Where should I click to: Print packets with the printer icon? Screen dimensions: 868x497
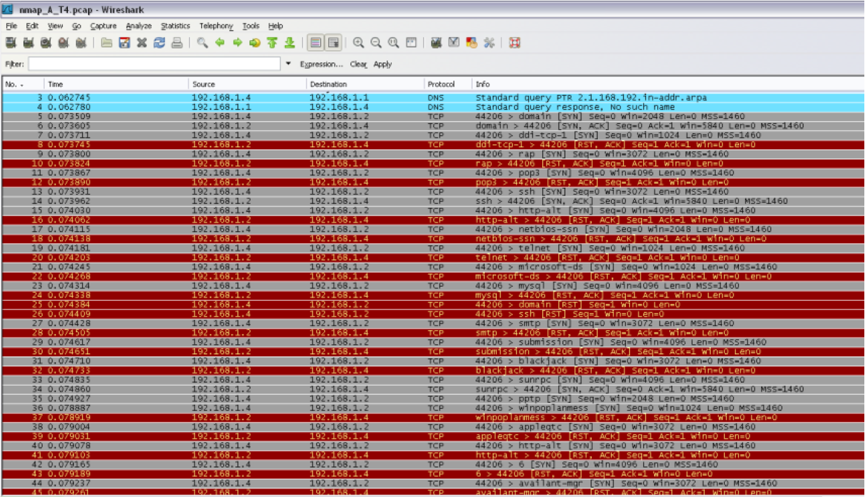click(x=177, y=43)
